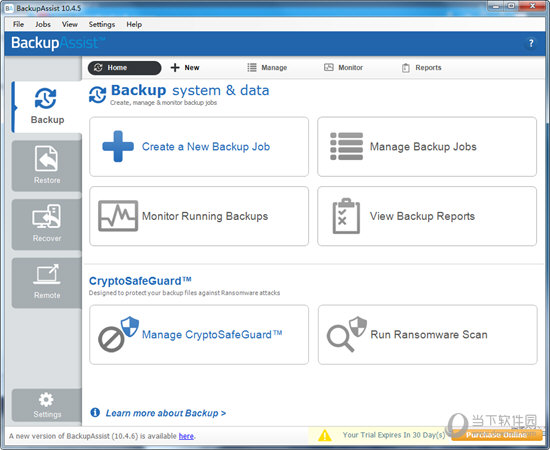Click the ransomware protection description text
The width and height of the screenshot is (550, 450).
[x=184, y=293]
